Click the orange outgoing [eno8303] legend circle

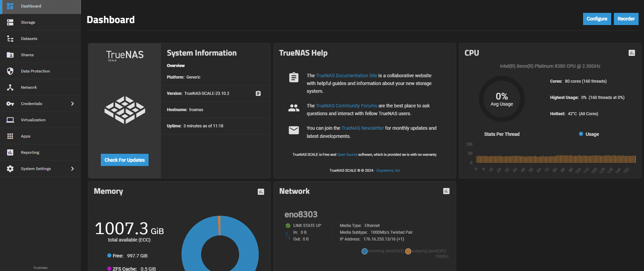(408, 251)
